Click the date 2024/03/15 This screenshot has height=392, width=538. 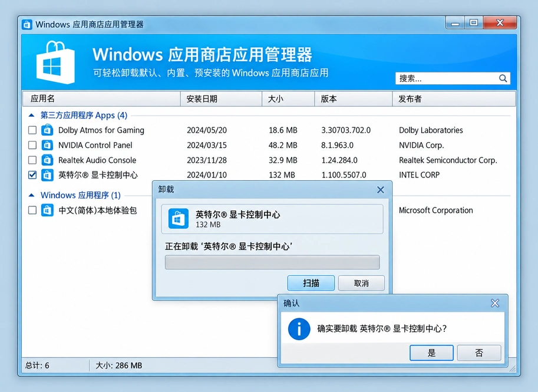click(207, 145)
